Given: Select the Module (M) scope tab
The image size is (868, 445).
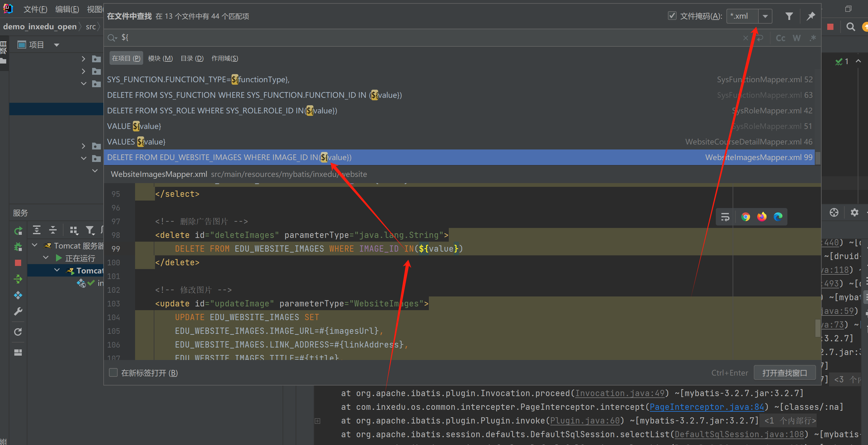Looking at the screenshot, I should click(160, 58).
